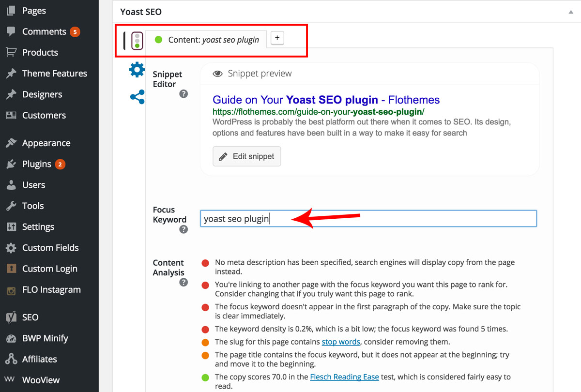Click Content Analysis help question mark

tap(183, 282)
